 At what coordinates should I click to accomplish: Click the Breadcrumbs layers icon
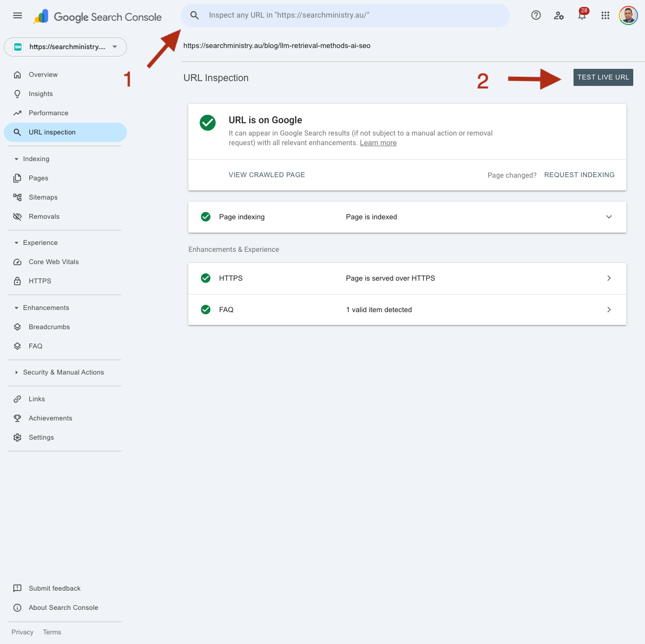(x=18, y=327)
